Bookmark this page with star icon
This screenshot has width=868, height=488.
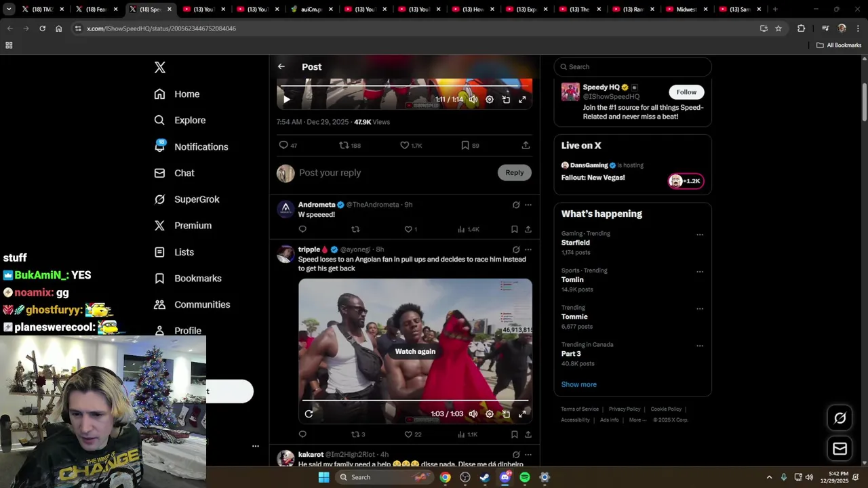point(778,28)
